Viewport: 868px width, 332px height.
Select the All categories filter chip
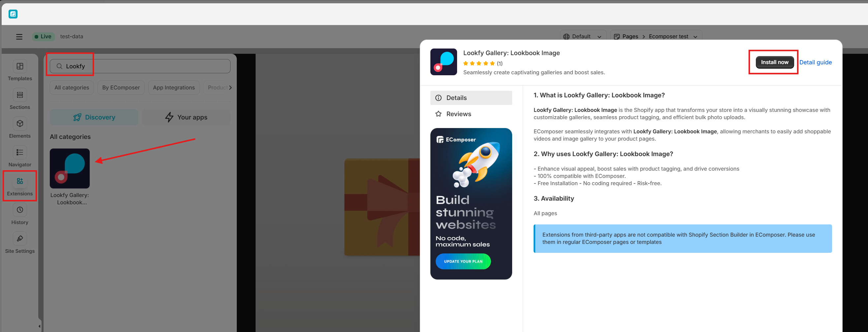tap(72, 88)
